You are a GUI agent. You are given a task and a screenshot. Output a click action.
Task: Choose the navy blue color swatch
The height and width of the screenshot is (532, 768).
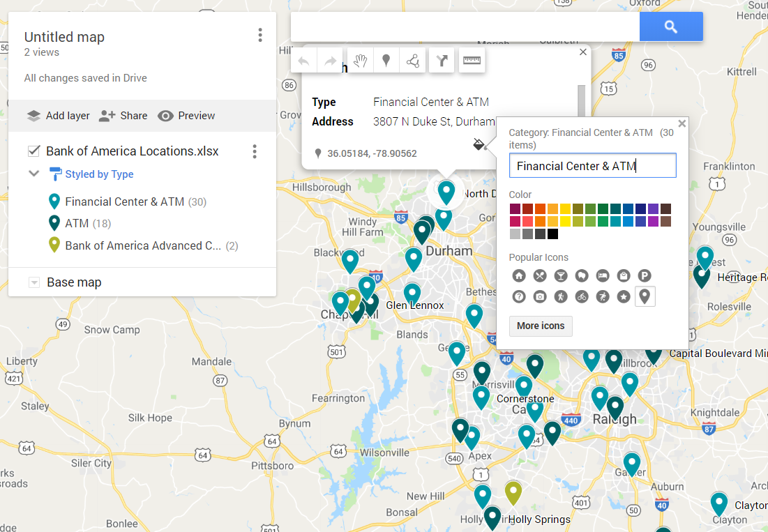point(640,209)
